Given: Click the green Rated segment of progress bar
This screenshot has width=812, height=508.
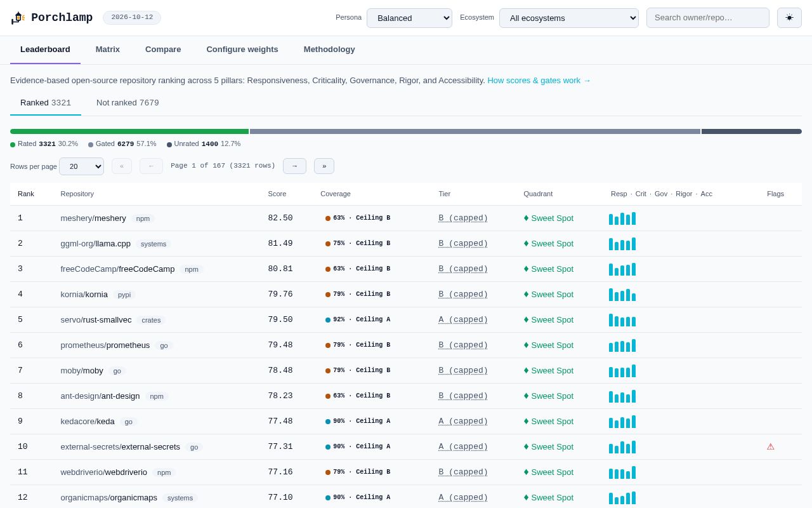Looking at the screenshot, I should click(x=129, y=131).
